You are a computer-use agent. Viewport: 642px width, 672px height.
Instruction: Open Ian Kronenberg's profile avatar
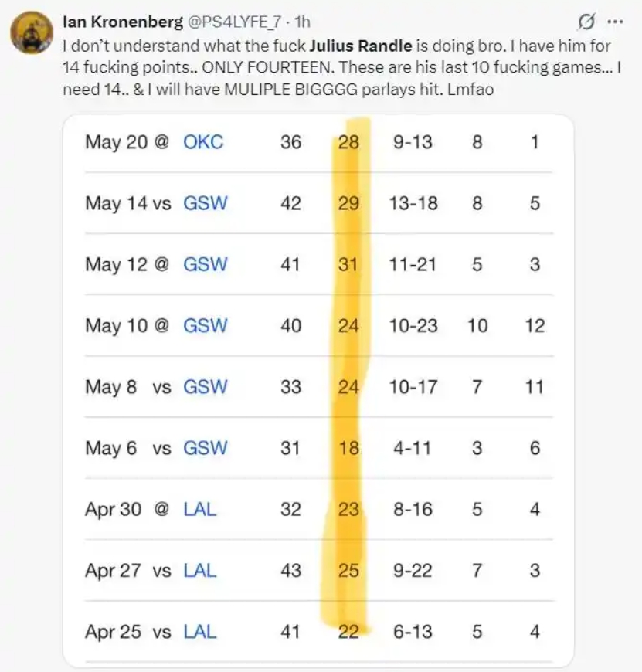pos(31,33)
